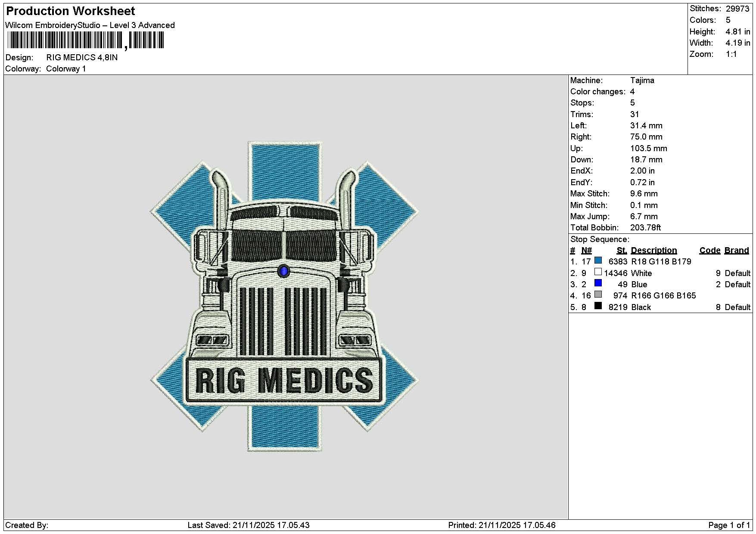Click the gray thread swatch in row 4
The width and height of the screenshot is (756, 534).
pyautogui.click(x=598, y=295)
